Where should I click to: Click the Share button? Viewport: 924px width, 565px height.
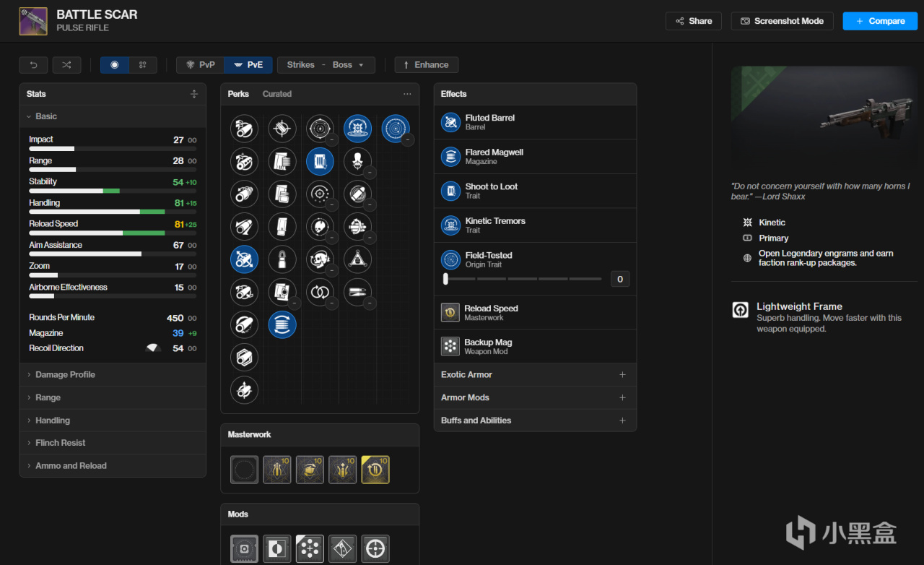click(693, 21)
